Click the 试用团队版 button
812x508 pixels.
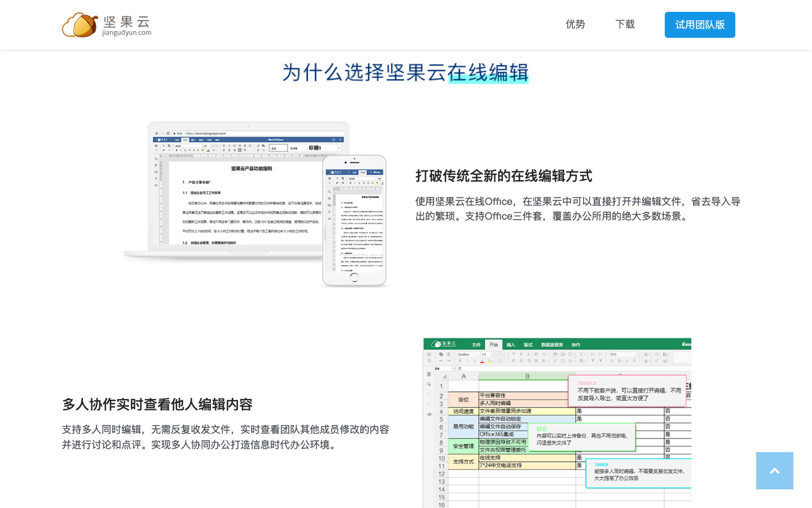(x=700, y=25)
